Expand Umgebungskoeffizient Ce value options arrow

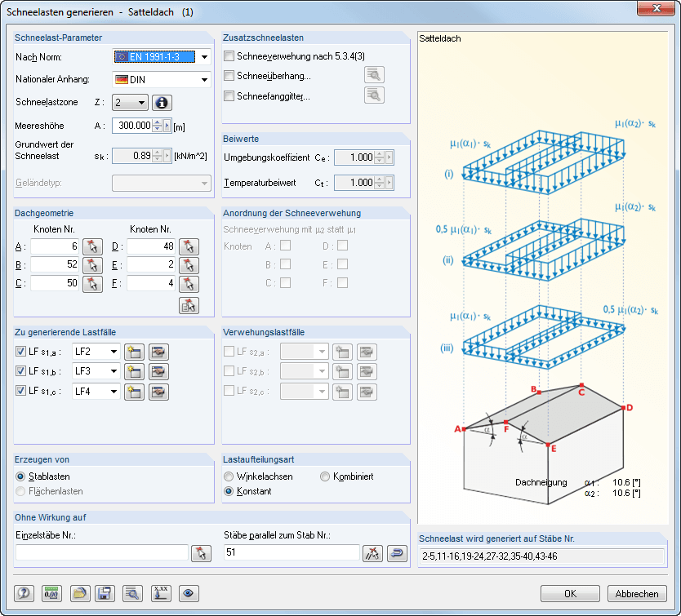tap(389, 157)
